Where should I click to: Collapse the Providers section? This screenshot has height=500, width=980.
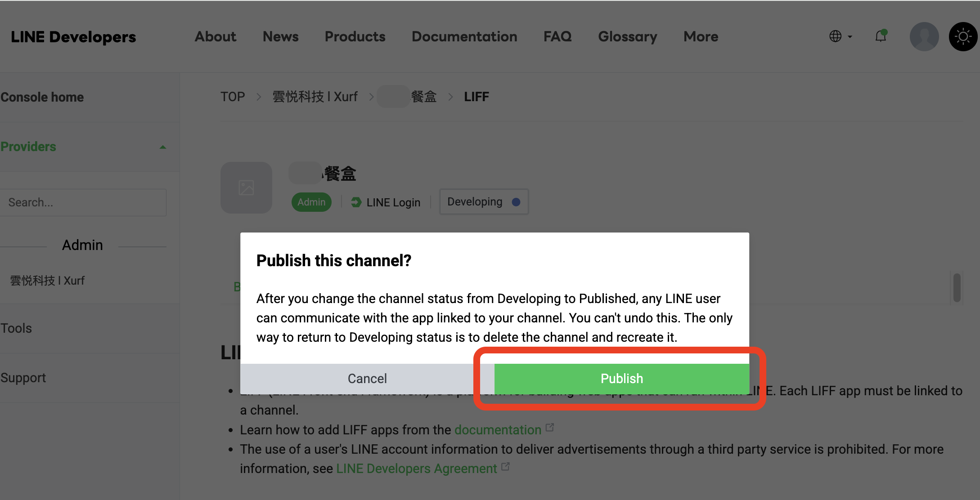(x=83, y=147)
